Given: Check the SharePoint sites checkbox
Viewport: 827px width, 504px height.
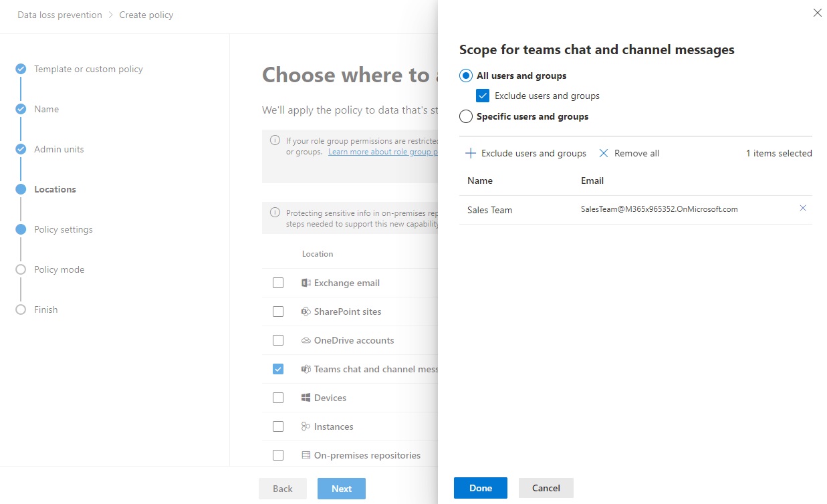Looking at the screenshot, I should (x=278, y=311).
